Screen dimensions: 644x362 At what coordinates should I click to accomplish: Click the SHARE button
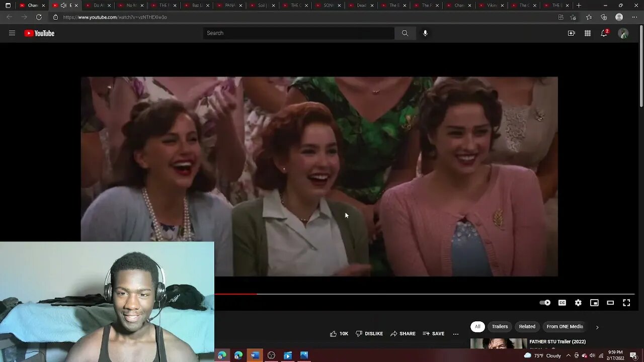[x=403, y=334]
